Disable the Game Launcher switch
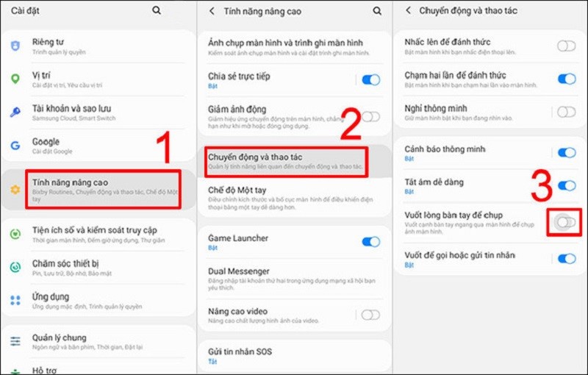 click(371, 242)
